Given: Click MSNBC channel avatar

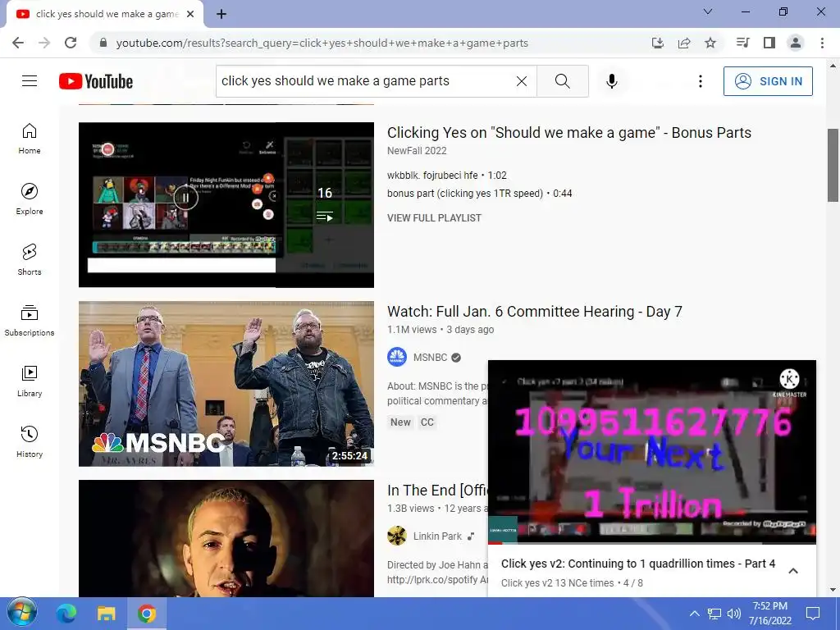Looking at the screenshot, I should click(x=397, y=358).
